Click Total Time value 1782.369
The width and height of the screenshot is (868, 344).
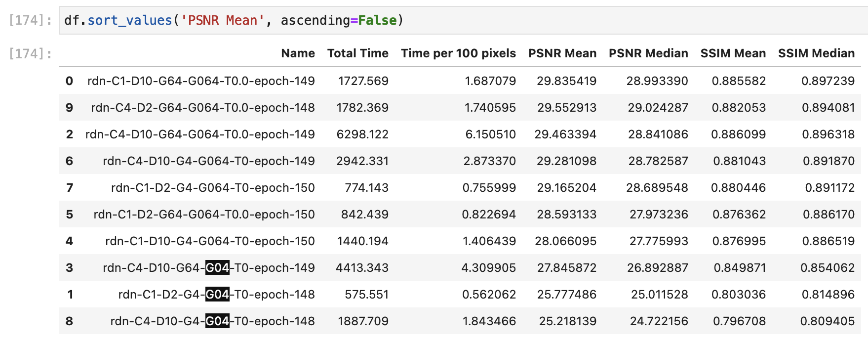(x=362, y=108)
